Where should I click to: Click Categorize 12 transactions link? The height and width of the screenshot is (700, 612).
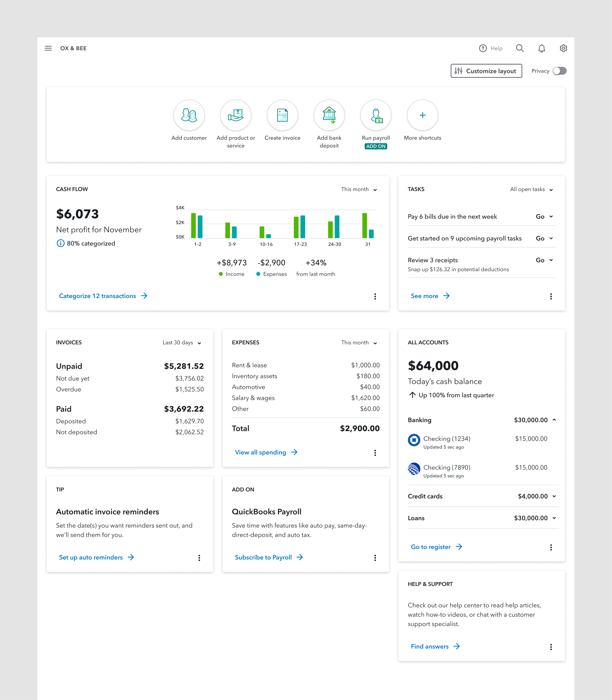coord(98,296)
